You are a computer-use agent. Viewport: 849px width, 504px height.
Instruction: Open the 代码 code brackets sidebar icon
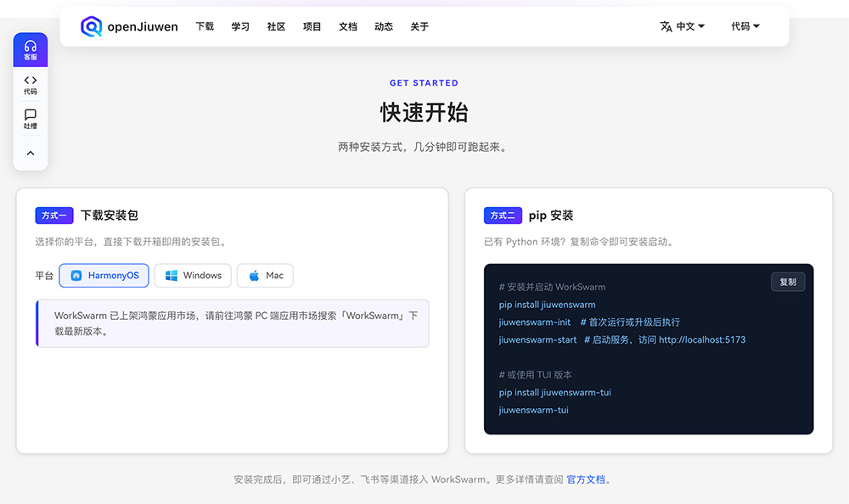[x=31, y=85]
